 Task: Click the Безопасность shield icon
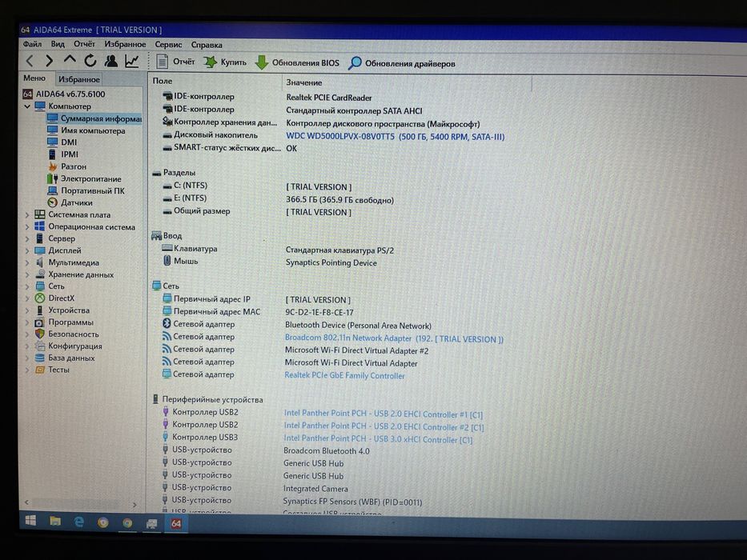click(39, 334)
